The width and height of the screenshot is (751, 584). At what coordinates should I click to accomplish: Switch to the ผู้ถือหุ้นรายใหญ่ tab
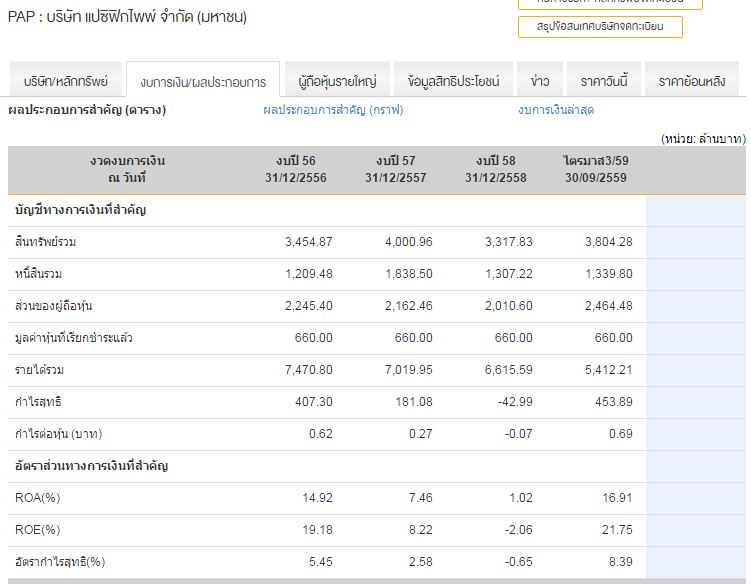337,80
